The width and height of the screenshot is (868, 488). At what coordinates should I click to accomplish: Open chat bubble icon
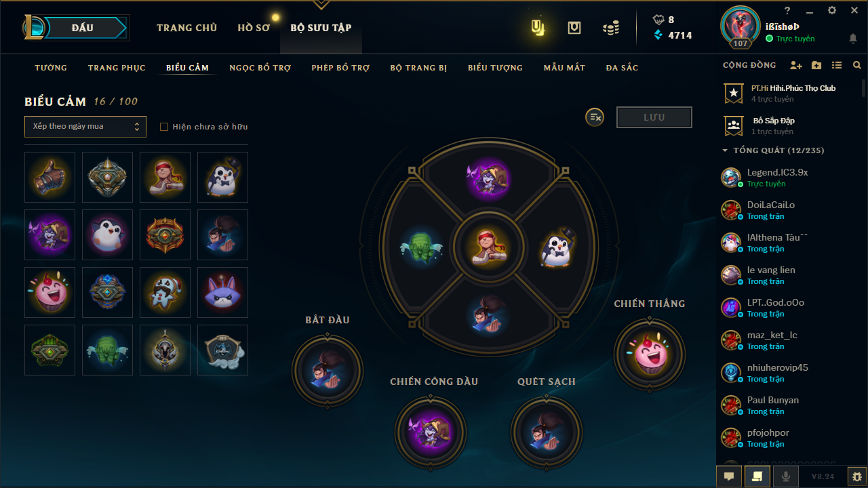[x=729, y=476]
